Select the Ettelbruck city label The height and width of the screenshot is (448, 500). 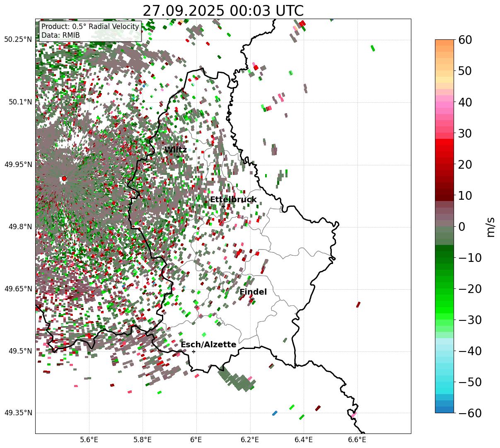tap(233, 200)
